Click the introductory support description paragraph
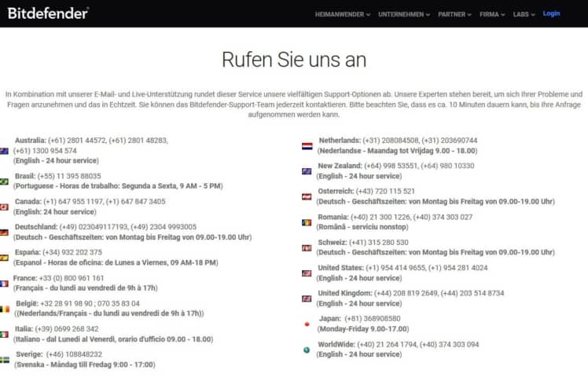This screenshot has height=392, width=588. pyautogui.click(x=294, y=104)
